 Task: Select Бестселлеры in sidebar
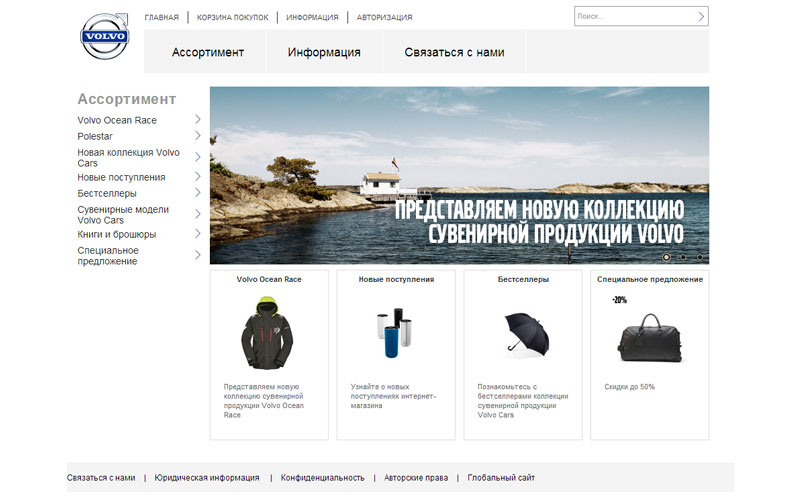click(107, 193)
